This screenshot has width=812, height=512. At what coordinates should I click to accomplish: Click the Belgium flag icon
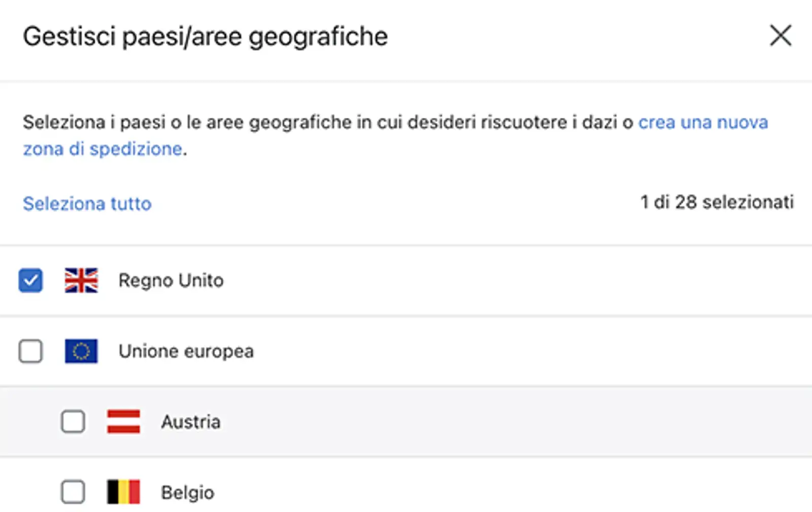coord(123,492)
